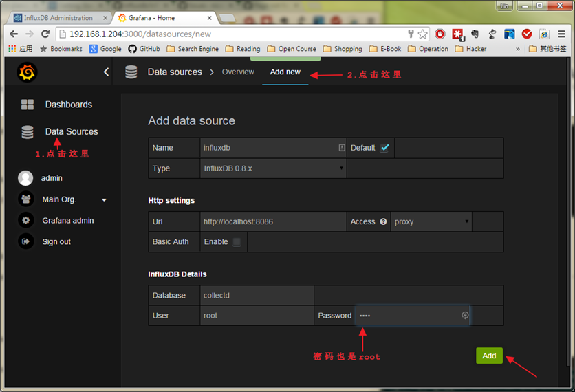Open Data Sources in the sidebar
The height and width of the screenshot is (392, 575).
[71, 131]
